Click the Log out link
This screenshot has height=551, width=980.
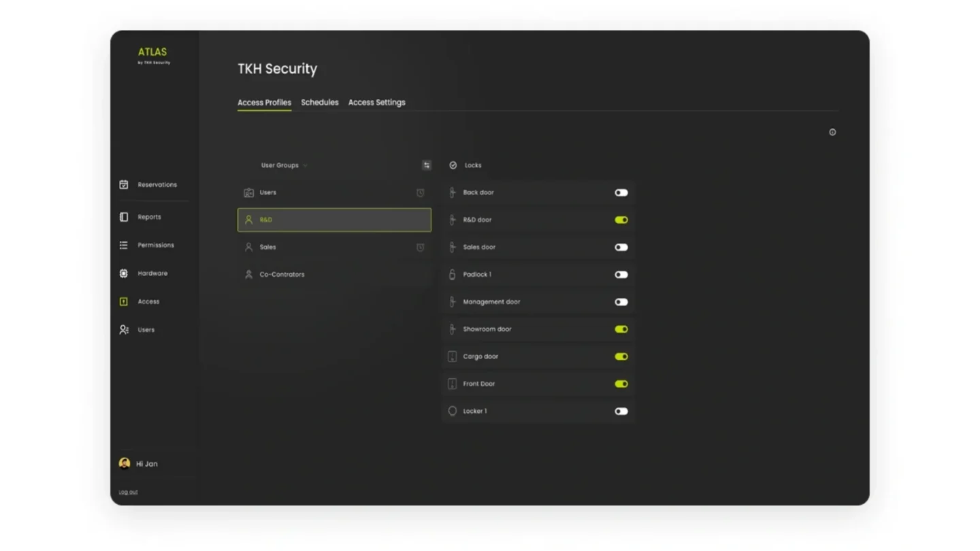pos(128,492)
